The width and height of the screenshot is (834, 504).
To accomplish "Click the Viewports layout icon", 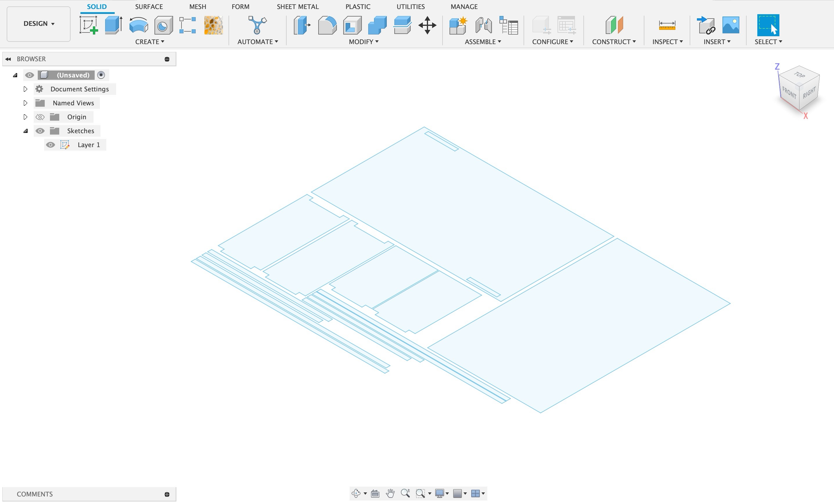I will pos(475,494).
